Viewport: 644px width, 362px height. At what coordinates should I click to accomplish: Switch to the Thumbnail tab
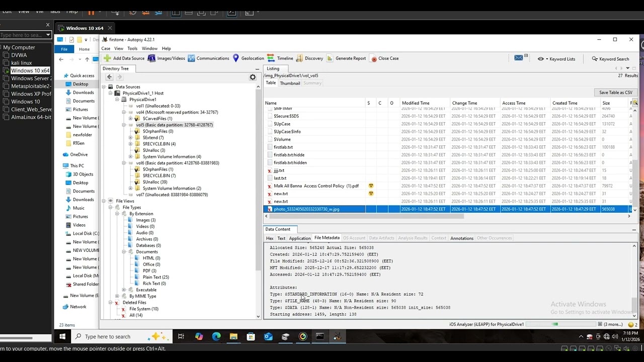[x=290, y=83]
